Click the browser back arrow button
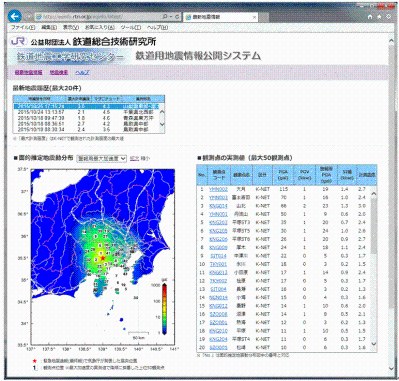The image size is (399, 381). [15, 16]
